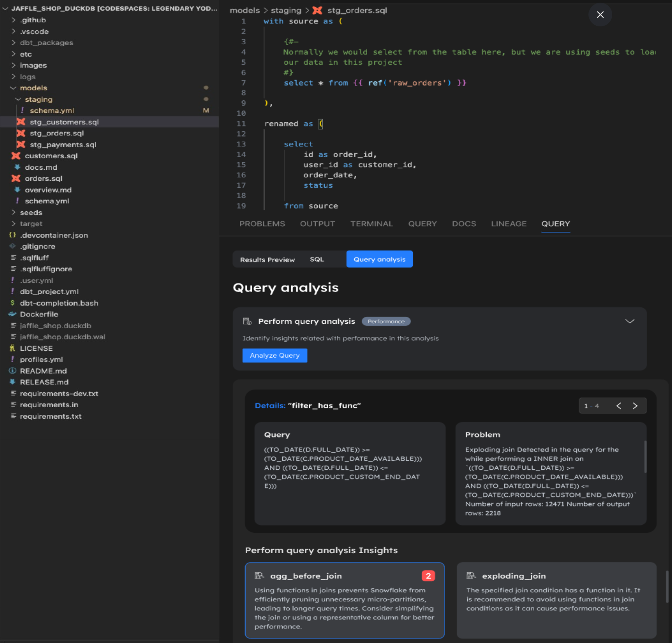Screen dimensions: 672x643
Task: Go to the next Details page with the right arrow
Action: pyautogui.click(x=636, y=406)
